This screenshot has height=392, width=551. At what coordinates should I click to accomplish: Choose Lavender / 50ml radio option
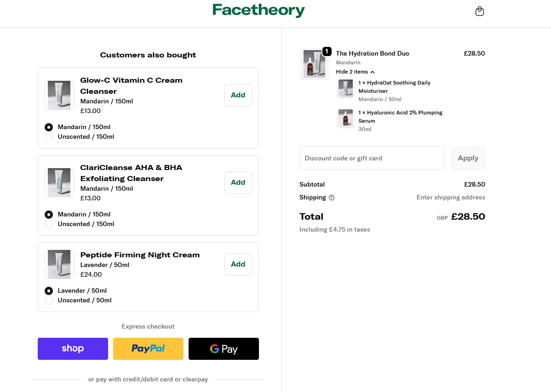tap(49, 291)
